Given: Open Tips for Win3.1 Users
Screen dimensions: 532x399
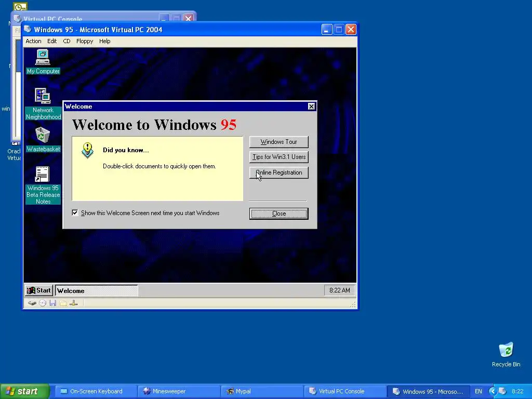Looking at the screenshot, I should click(x=279, y=157).
